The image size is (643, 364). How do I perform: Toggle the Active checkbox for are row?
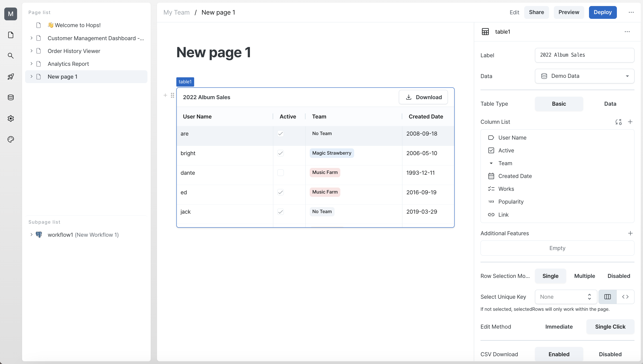(x=280, y=133)
